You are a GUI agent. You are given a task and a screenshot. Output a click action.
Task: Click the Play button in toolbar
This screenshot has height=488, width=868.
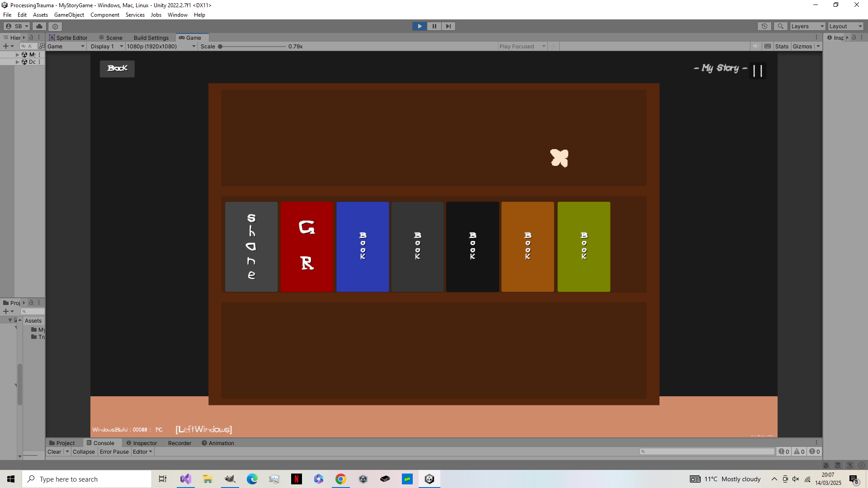[420, 26]
